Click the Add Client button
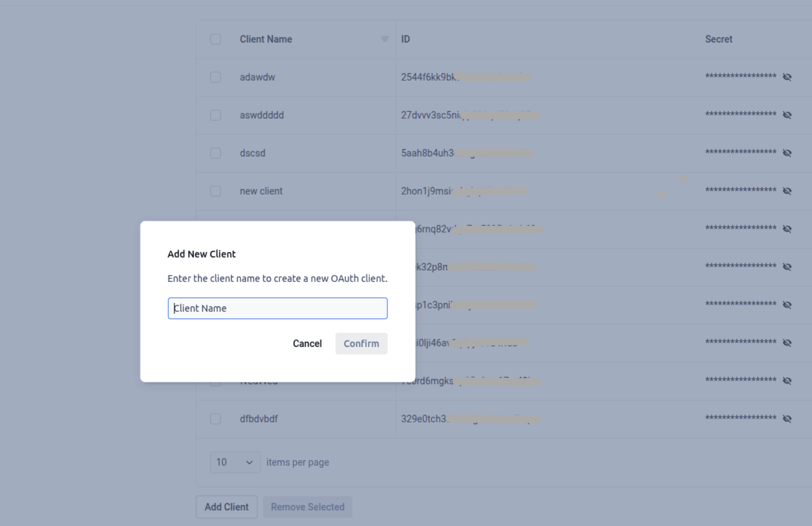This screenshot has width=812, height=526. click(226, 507)
